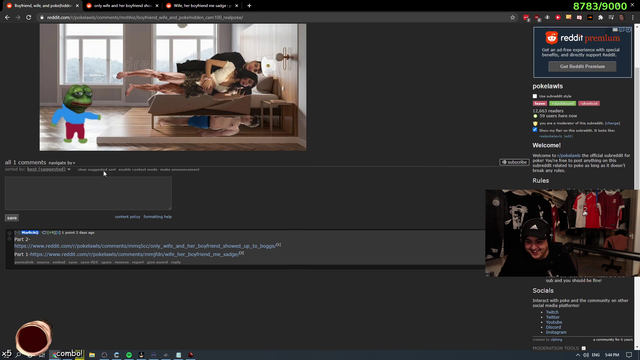
Task: Toggle 'Show my flair on this subreddit' checkbox
Action: click(535, 130)
